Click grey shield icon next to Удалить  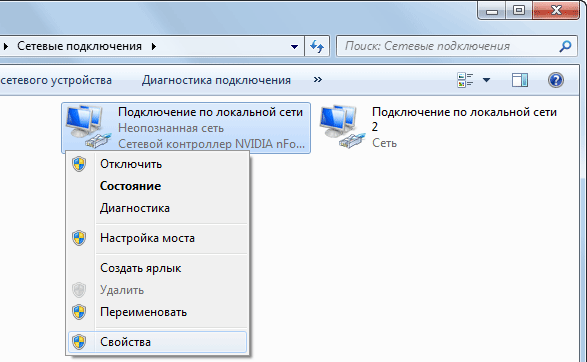pos(79,290)
